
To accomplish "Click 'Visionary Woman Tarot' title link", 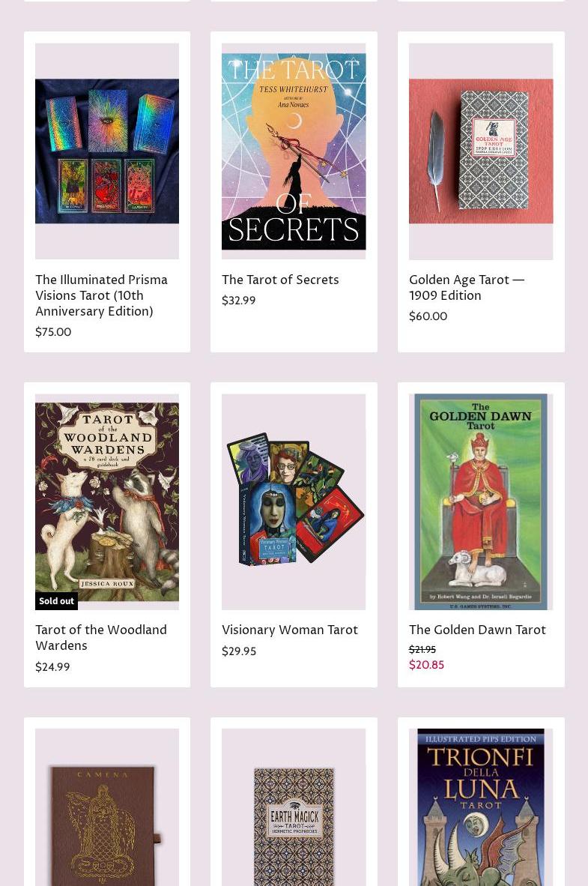I will click(x=290, y=630).
